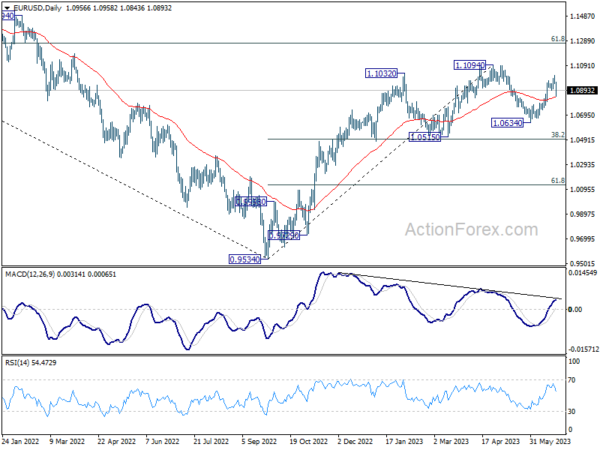
Task: Click the 2 Mar 2023 date marker
Action: tap(452, 441)
